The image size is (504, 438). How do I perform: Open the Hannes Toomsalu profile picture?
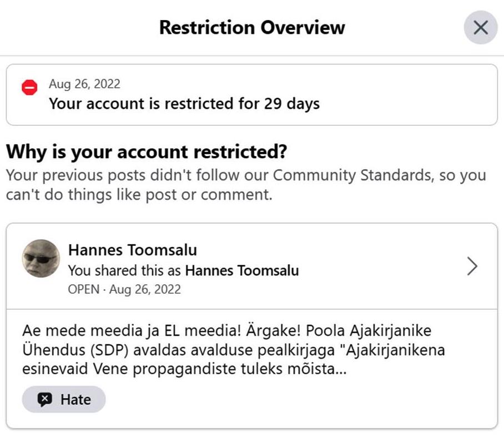point(41,259)
